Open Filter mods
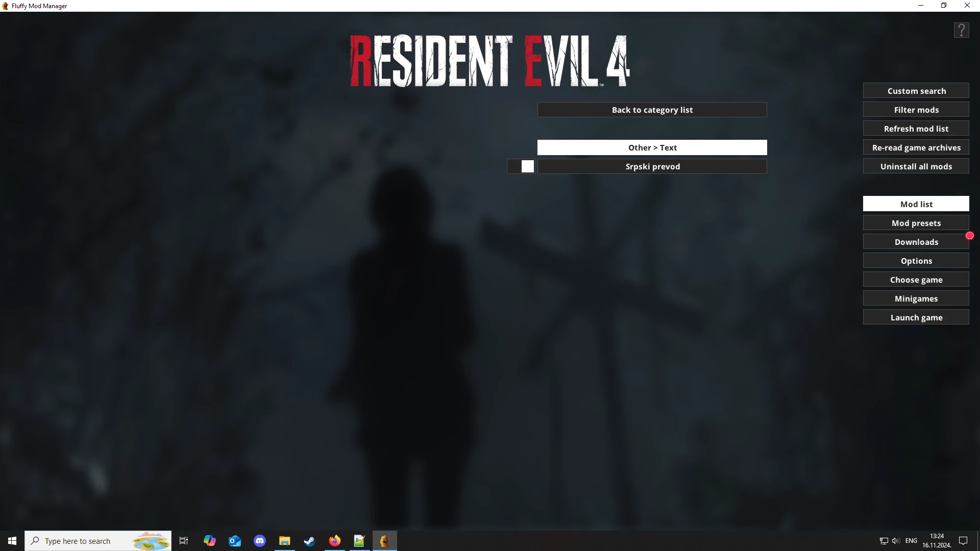This screenshot has height=551, width=980. point(916,110)
